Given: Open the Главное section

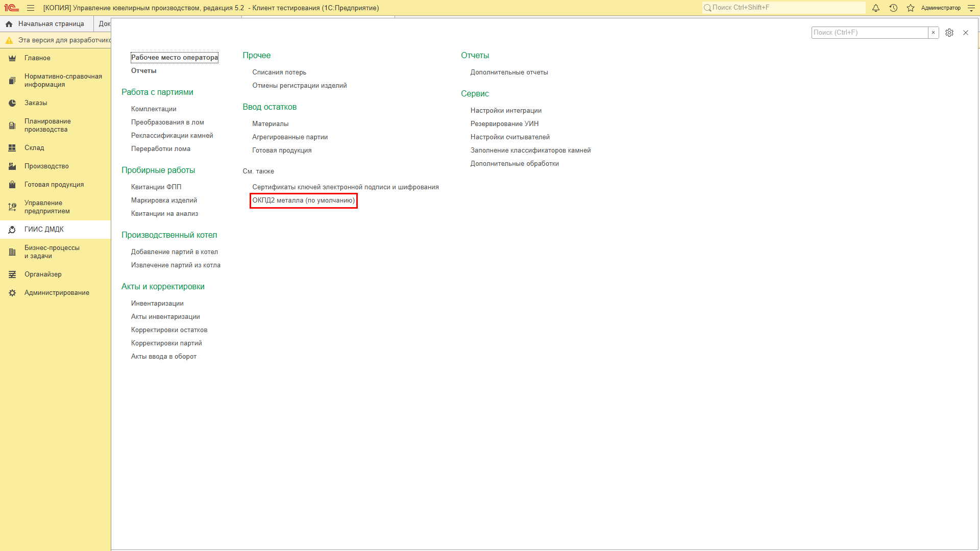Looking at the screenshot, I should (x=56, y=58).
